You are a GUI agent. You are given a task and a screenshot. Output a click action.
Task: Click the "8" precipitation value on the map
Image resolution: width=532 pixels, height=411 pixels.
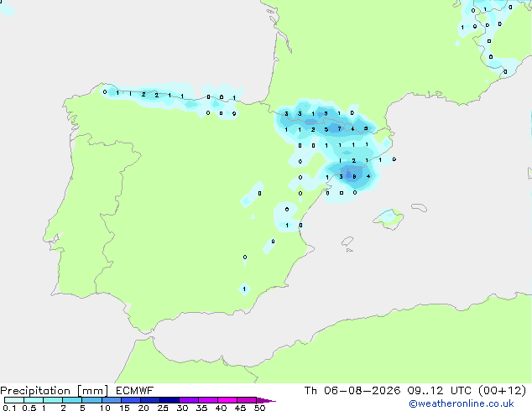coord(354,177)
